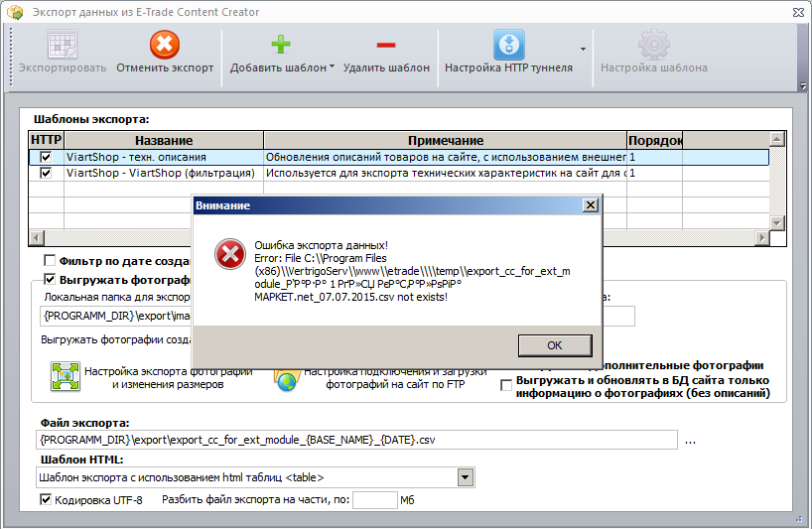Click Настройка HTTP туннеля label
The height and width of the screenshot is (529, 812).
point(508,67)
